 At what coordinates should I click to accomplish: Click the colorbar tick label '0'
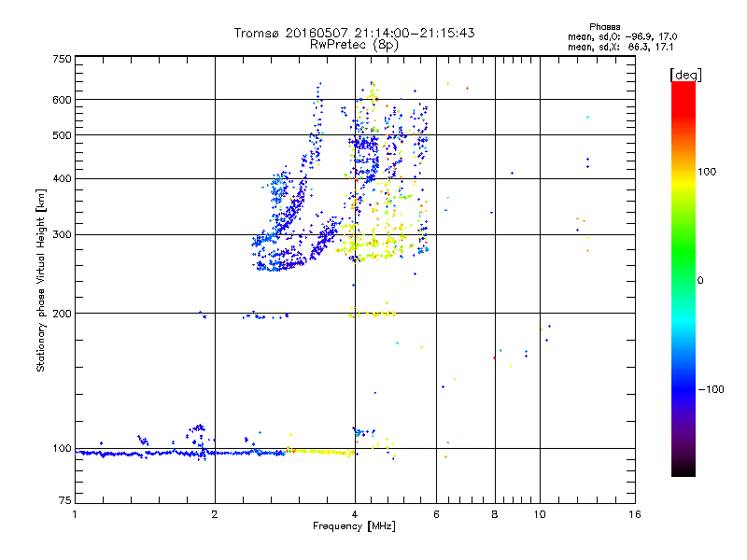point(700,281)
